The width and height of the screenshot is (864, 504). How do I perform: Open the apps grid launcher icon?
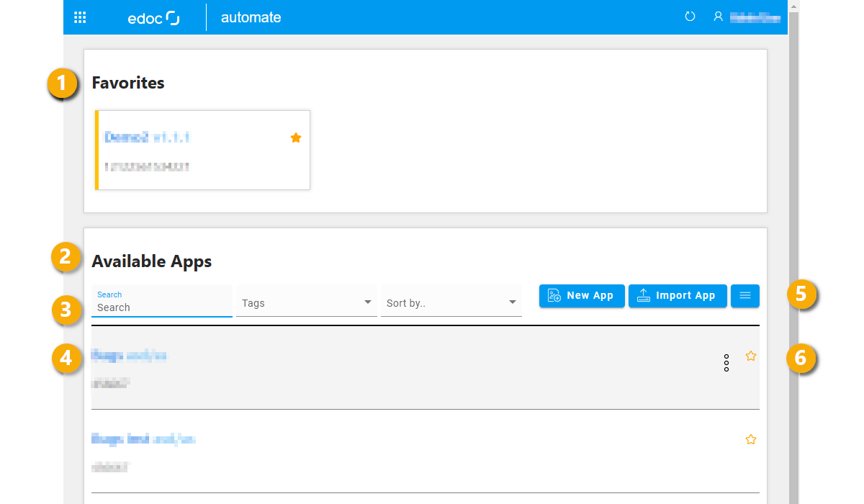pyautogui.click(x=80, y=17)
